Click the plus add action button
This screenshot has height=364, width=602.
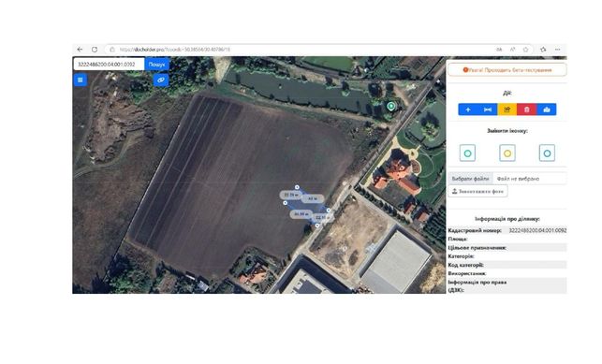[x=467, y=109]
